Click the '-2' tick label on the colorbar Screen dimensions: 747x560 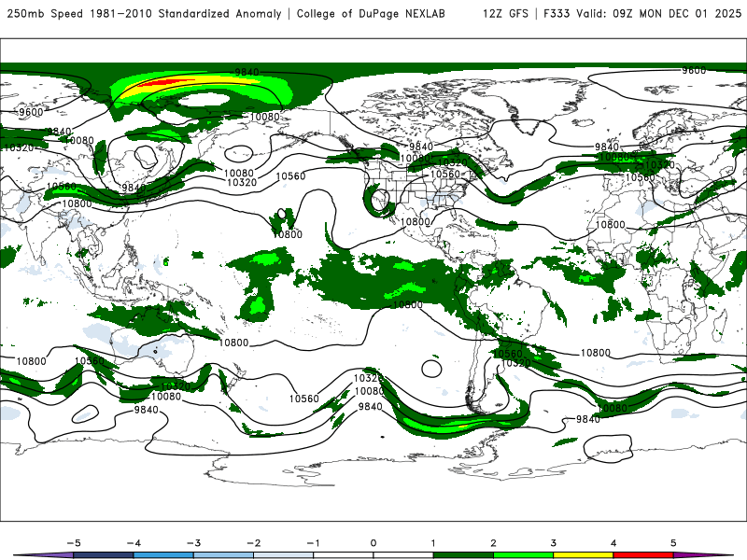253,543
